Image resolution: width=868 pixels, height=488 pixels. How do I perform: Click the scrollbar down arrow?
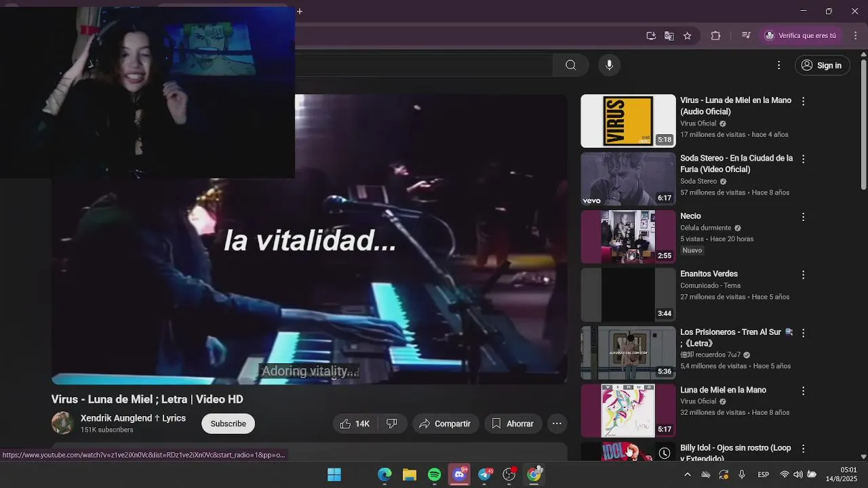(863, 457)
